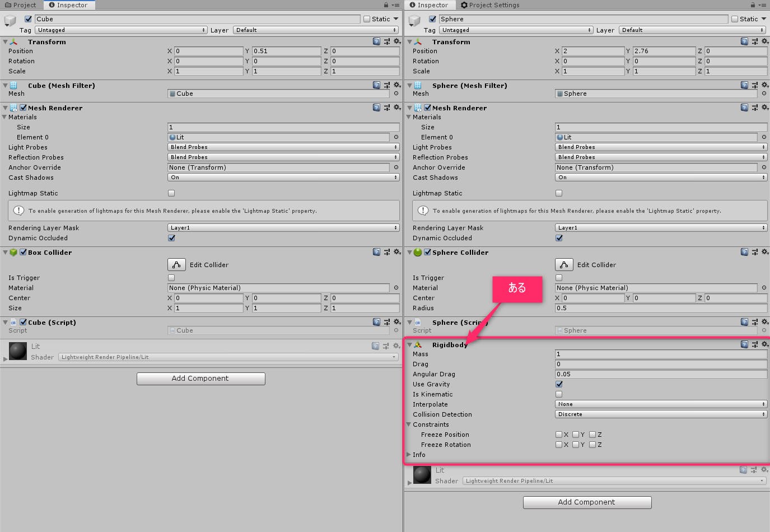Image resolution: width=770 pixels, height=532 pixels.
Task: Open Tag dropdown for Cube
Action: 121,30
